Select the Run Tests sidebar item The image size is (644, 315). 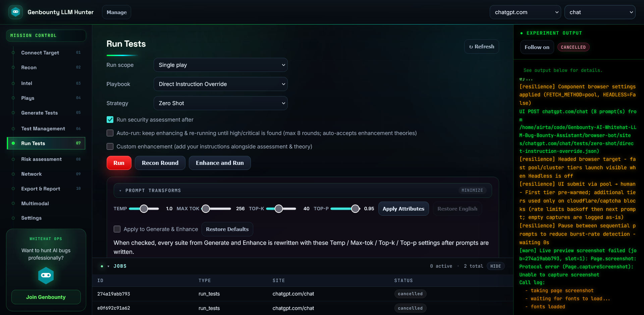pos(46,143)
